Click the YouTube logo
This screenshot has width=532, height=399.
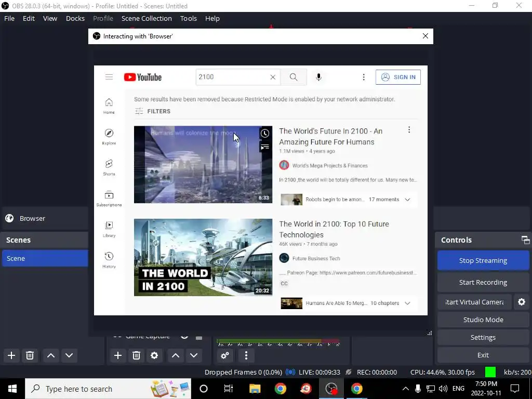[x=143, y=77]
